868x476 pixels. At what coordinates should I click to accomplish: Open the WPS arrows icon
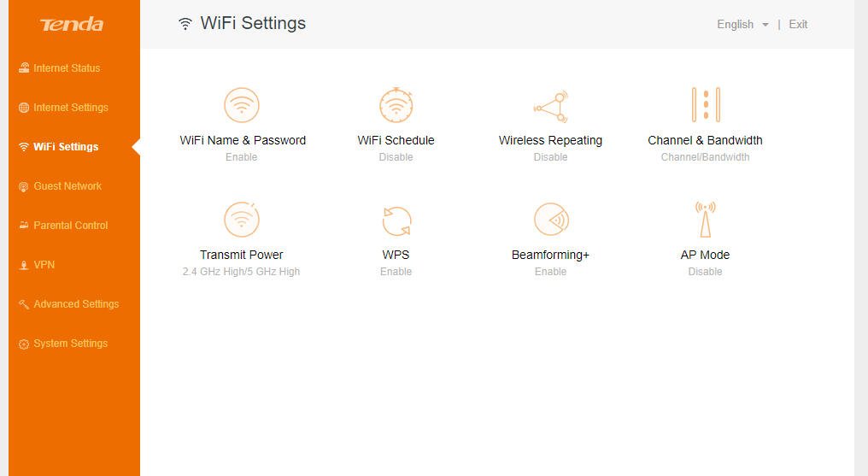click(396, 220)
